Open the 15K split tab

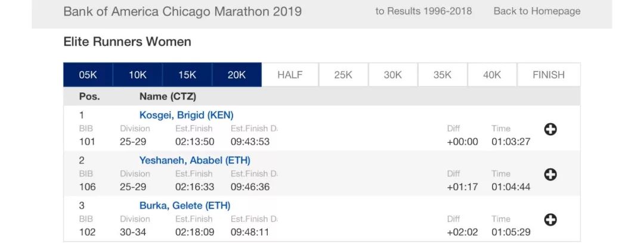click(x=187, y=75)
